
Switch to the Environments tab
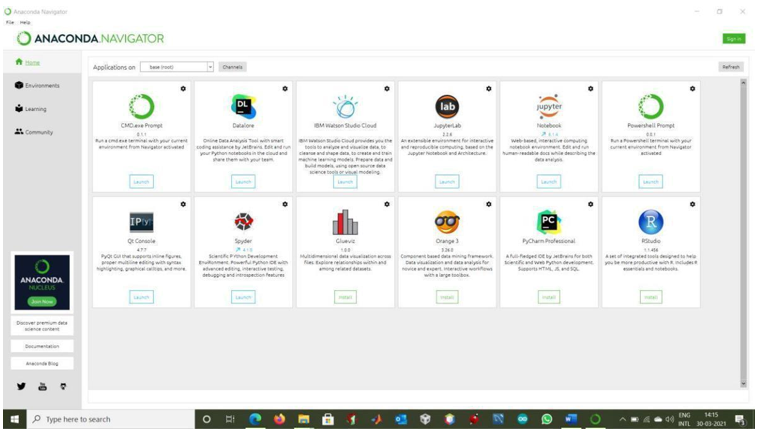pos(37,86)
